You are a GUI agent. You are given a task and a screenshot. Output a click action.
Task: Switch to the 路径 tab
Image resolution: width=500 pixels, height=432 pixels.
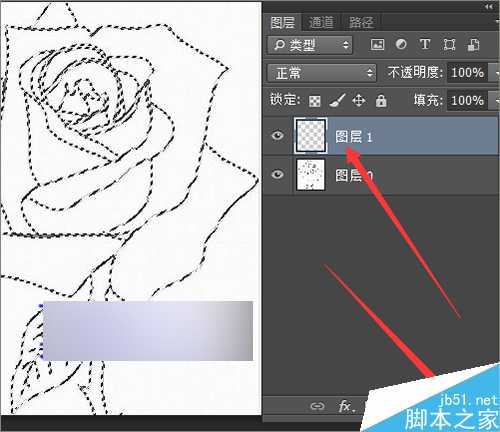click(361, 23)
